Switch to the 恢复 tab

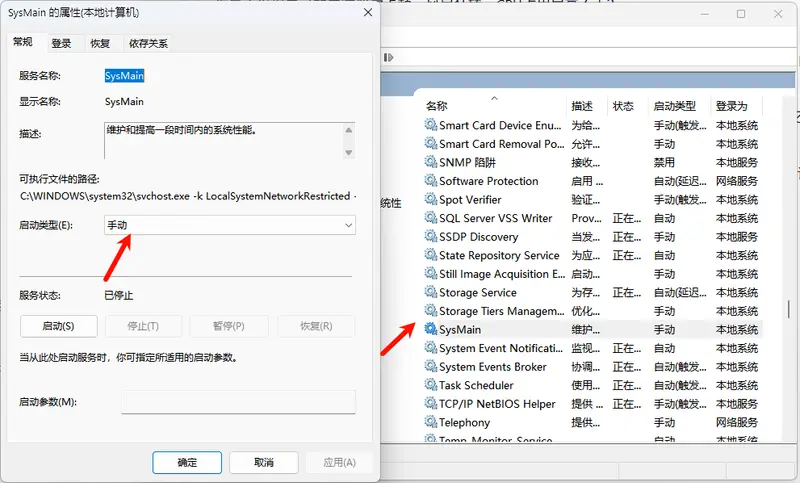coord(100,43)
